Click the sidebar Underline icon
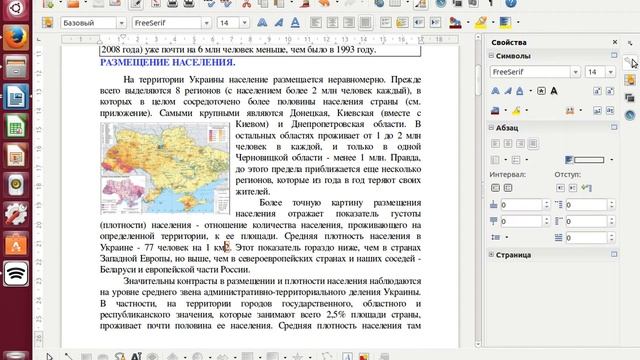Image resolution: width=640 pixels, height=360 pixels. (520, 91)
